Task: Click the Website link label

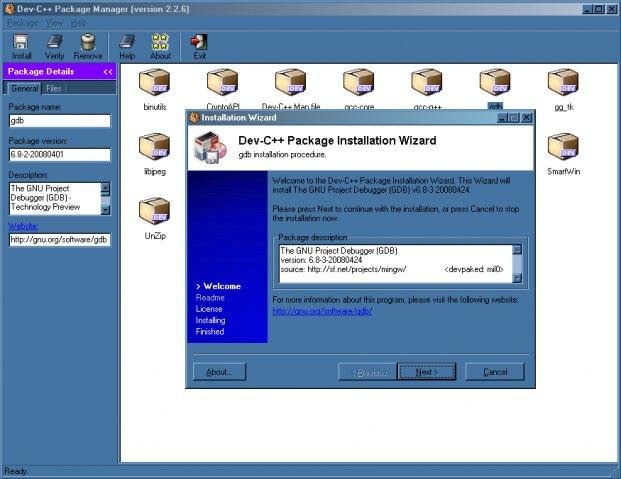Action: pos(23,226)
